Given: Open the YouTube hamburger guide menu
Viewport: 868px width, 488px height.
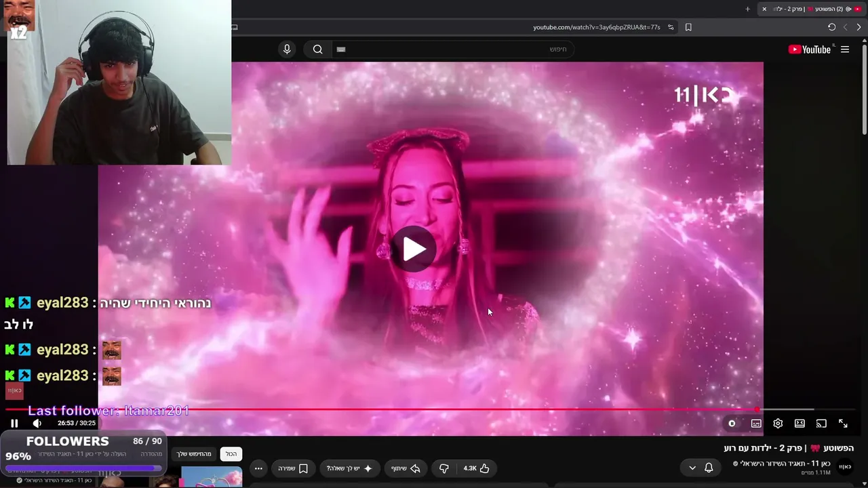Looking at the screenshot, I should 845,49.
